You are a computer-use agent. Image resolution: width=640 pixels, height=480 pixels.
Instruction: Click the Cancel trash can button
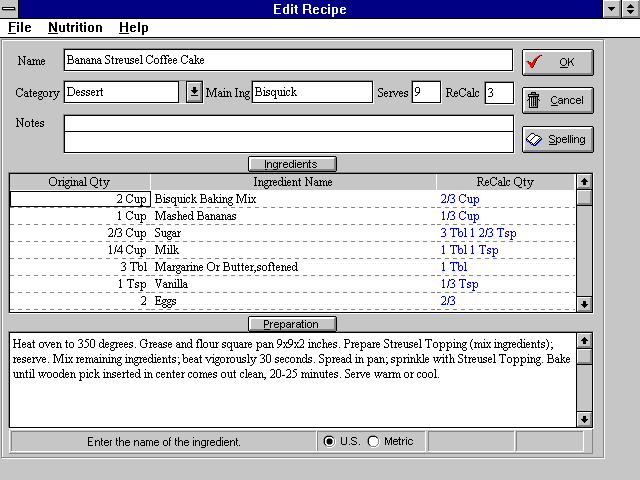(x=557, y=100)
